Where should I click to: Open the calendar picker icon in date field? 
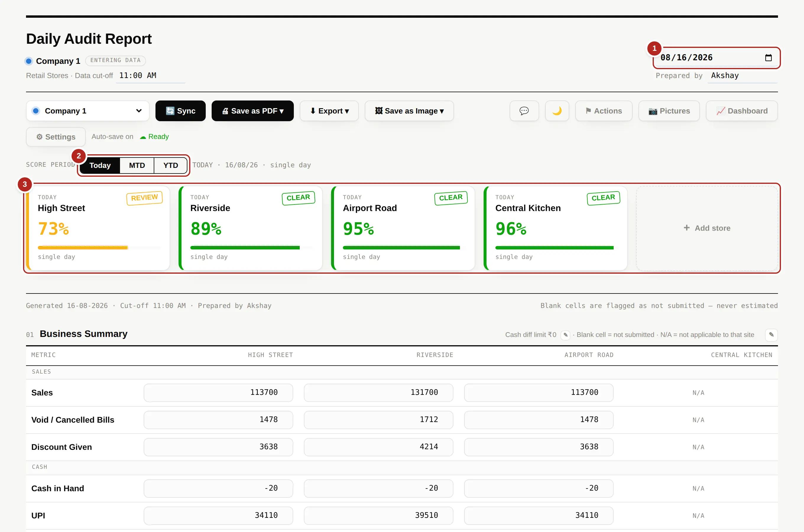(768, 58)
